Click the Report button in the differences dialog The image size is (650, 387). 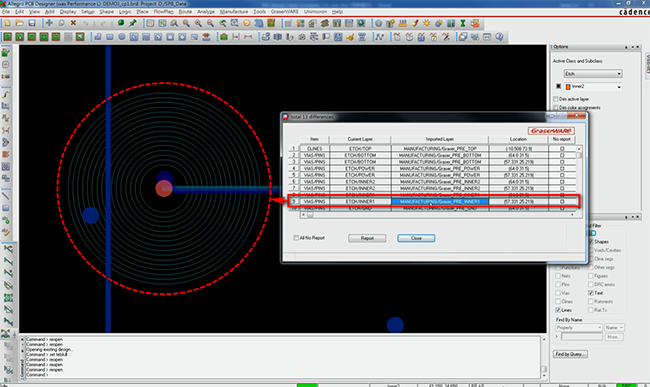[x=367, y=238]
